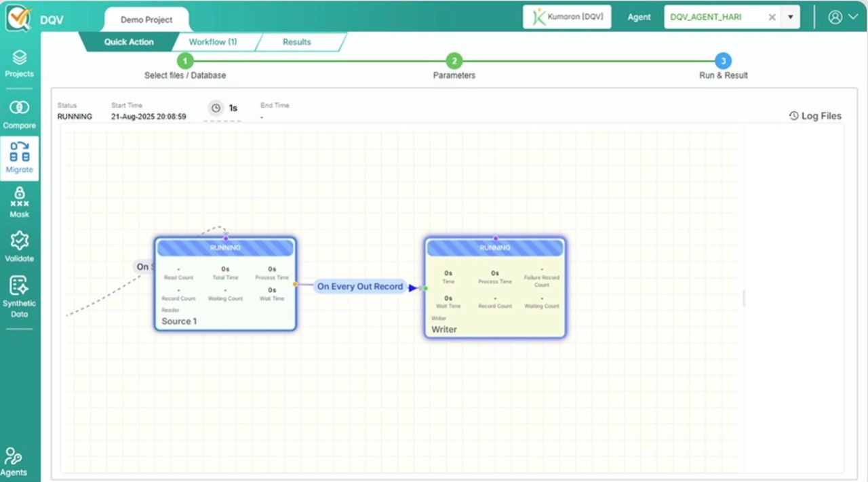Screen dimensions: 868x482
Task: Go to step 3 Run & Result
Action: [x=724, y=61]
